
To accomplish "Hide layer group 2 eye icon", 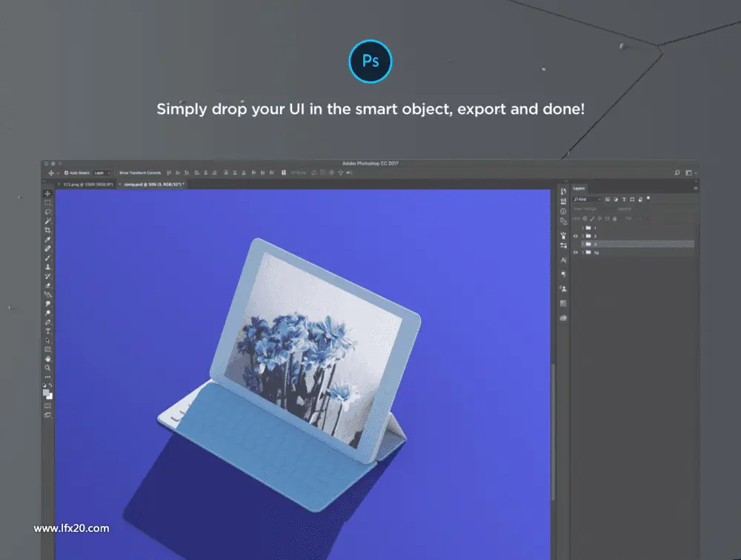I will pos(576,236).
